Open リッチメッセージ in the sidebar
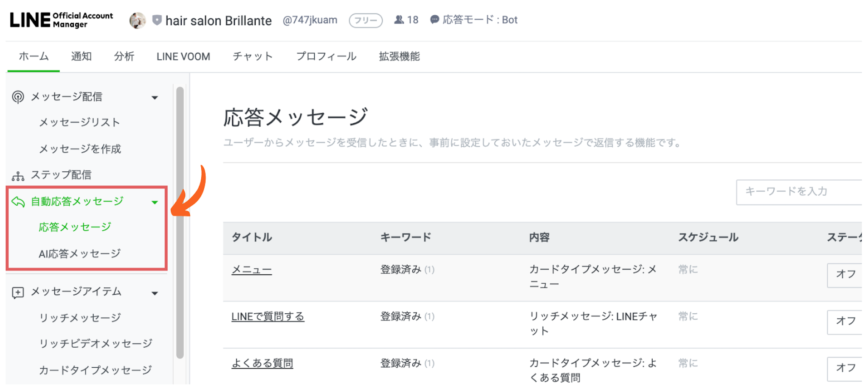 pos(80,318)
